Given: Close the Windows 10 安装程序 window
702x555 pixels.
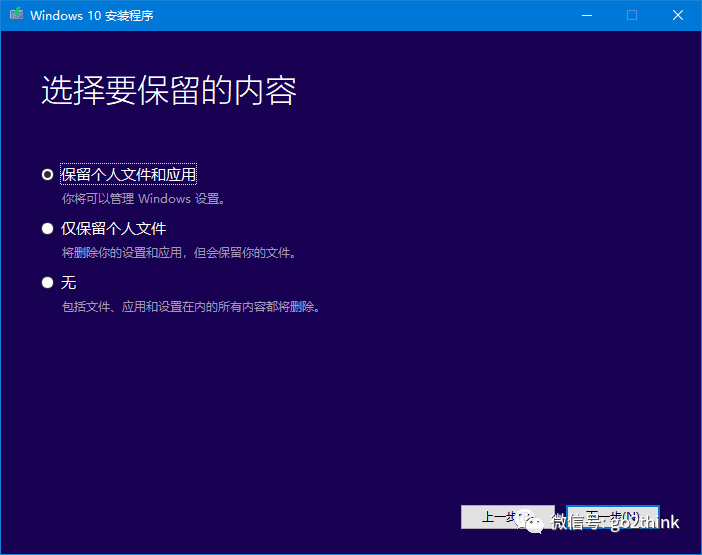Looking at the screenshot, I should pyautogui.click(x=678, y=15).
